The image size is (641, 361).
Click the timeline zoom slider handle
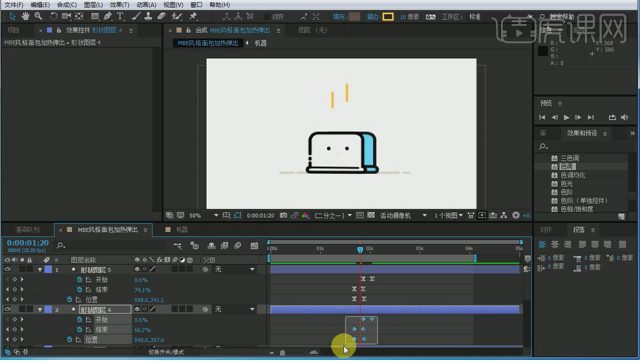282,352
